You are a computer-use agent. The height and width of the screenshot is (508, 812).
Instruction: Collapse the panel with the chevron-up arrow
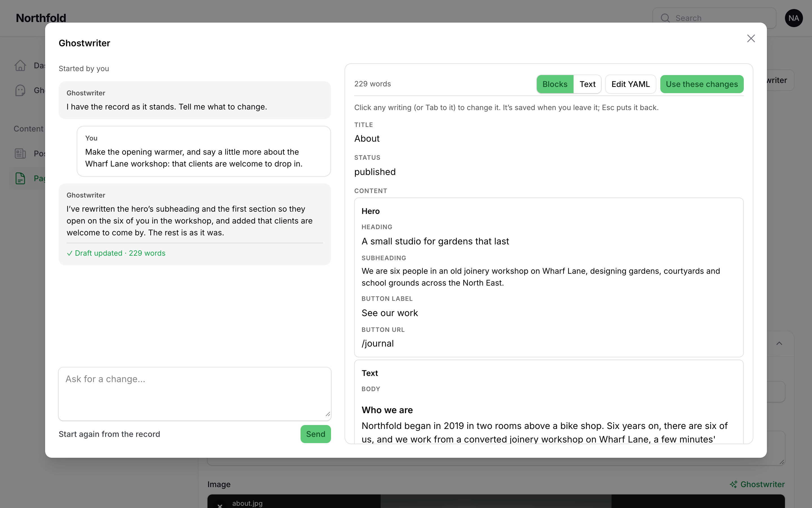(x=779, y=343)
